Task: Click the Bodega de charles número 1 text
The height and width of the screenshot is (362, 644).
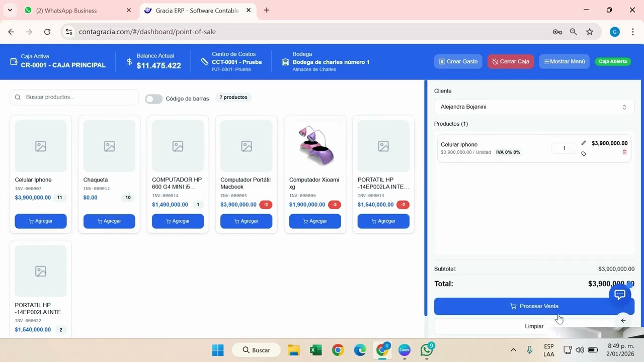Action: [331, 62]
